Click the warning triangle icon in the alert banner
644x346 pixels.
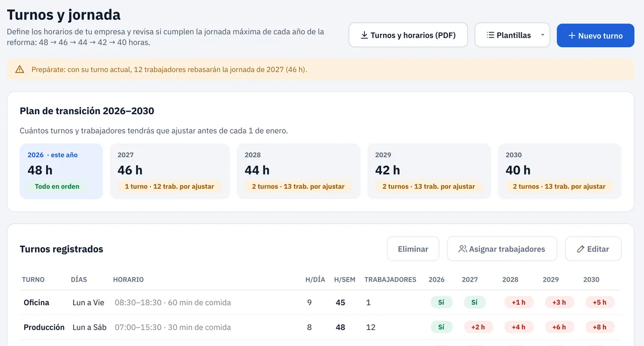pos(20,69)
